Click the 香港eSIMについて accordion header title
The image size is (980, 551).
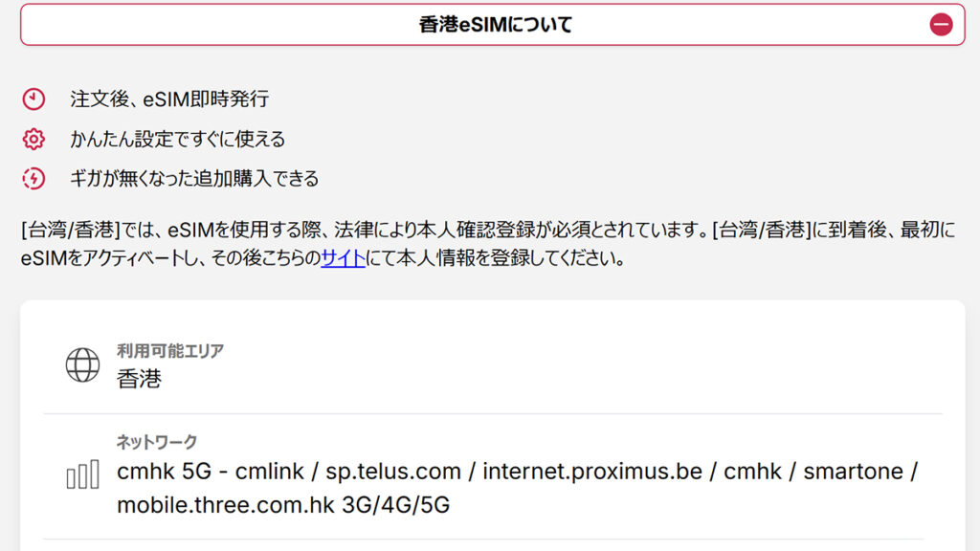click(495, 25)
